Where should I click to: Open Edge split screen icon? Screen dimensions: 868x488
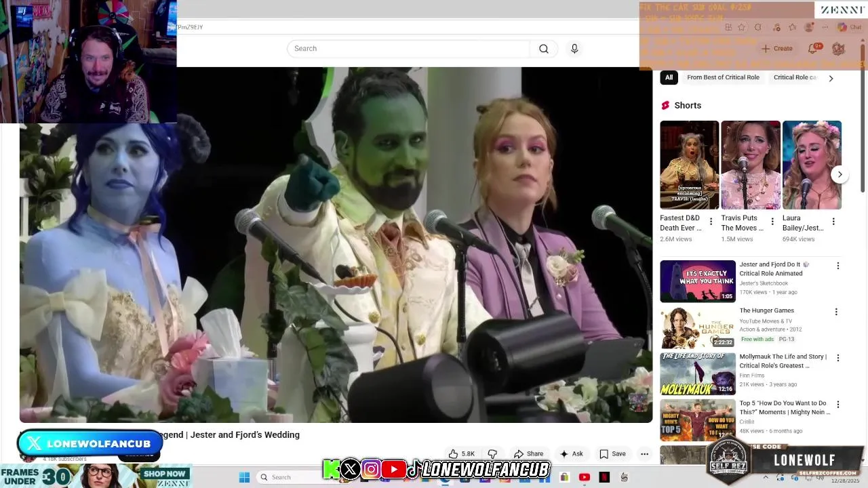point(728,27)
